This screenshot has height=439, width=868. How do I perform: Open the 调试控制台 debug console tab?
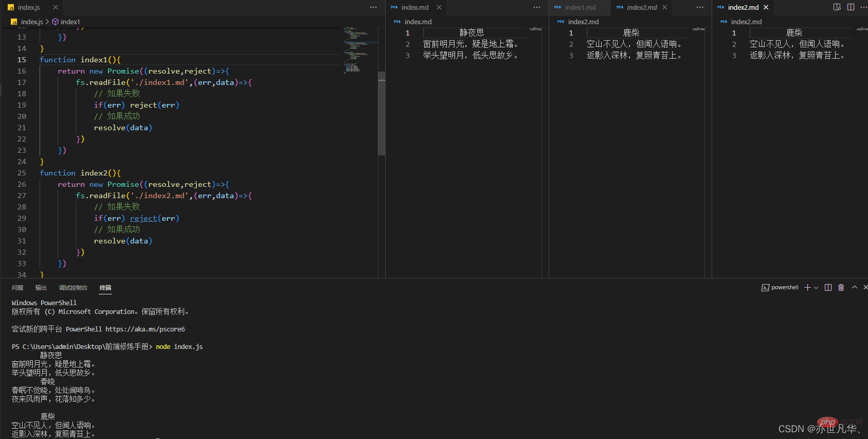point(73,288)
